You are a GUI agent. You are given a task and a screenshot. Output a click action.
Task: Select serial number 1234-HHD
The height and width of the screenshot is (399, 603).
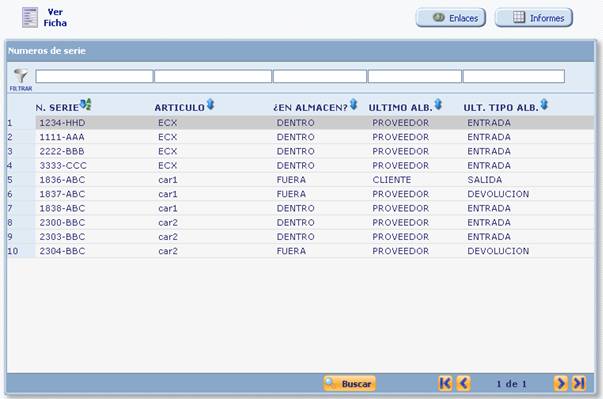62,123
